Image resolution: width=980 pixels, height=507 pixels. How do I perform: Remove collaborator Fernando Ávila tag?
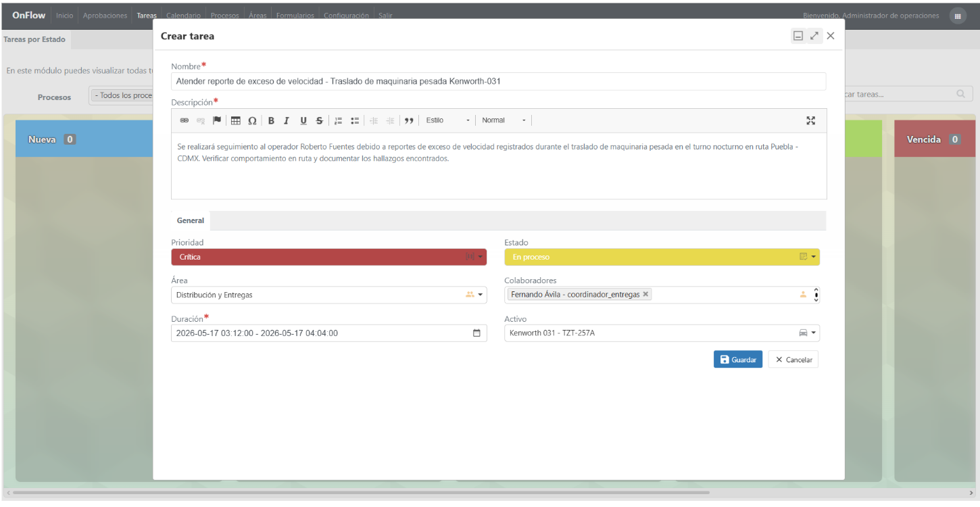point(645,295)
